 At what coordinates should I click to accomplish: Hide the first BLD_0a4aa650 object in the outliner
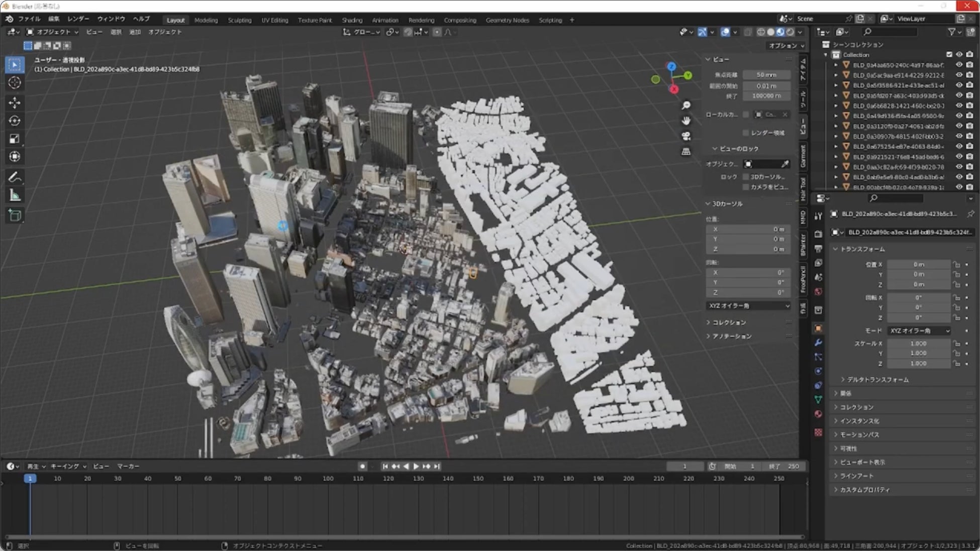959,65
